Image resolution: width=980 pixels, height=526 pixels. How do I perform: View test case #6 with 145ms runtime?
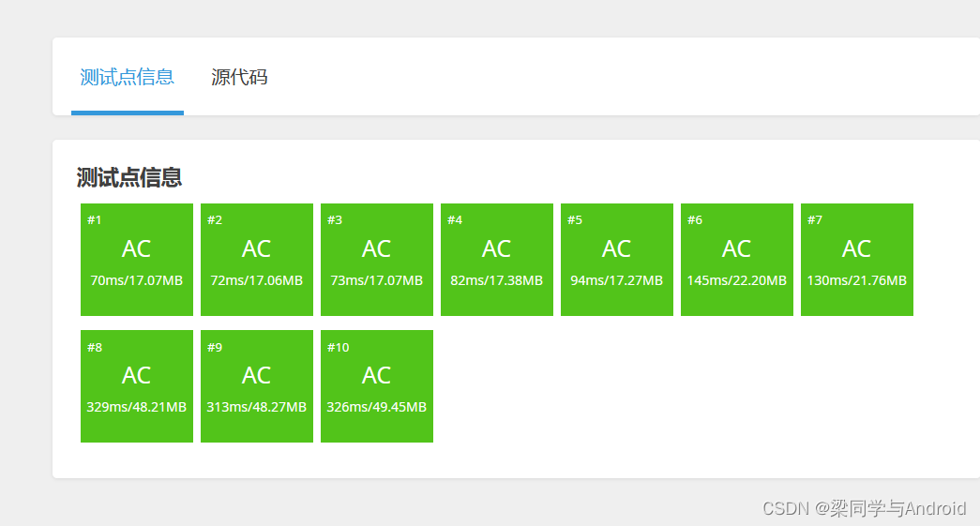point(737,260)
